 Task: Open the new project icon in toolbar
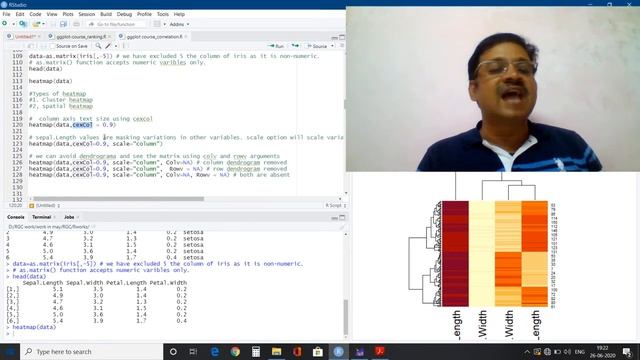click(x=23, y=24)
